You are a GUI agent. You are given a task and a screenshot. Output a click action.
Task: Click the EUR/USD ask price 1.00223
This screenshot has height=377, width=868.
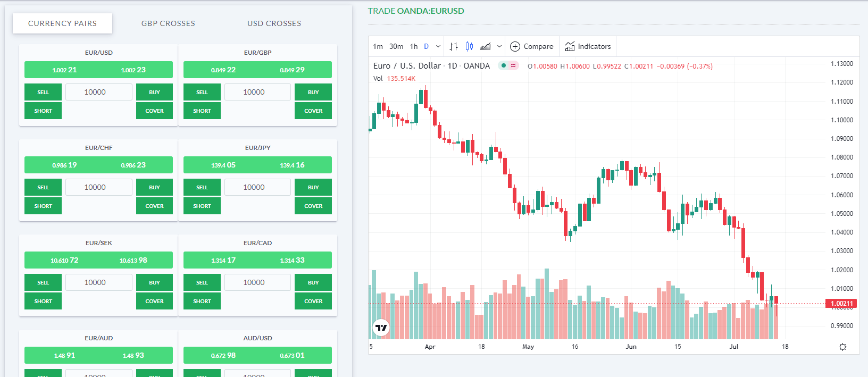[x=133, y=70]
